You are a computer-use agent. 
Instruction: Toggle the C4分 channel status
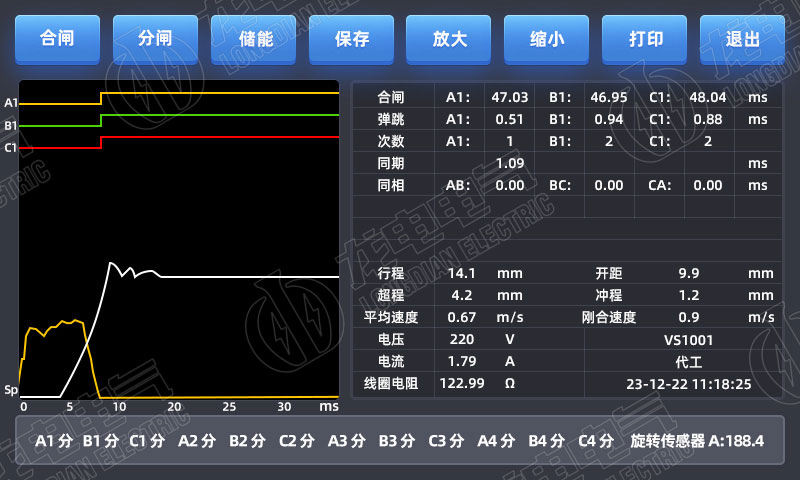[597, 440]
